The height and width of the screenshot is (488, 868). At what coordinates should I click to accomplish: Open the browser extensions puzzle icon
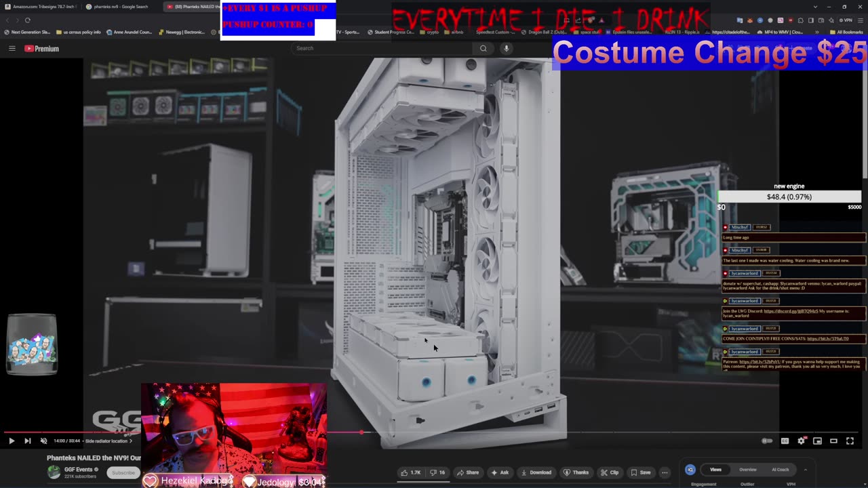click(x=800, y=20)
